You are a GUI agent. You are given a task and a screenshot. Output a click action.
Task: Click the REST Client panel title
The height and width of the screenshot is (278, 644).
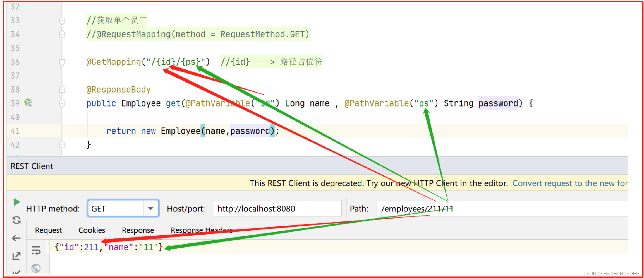[x=32, y=166]
